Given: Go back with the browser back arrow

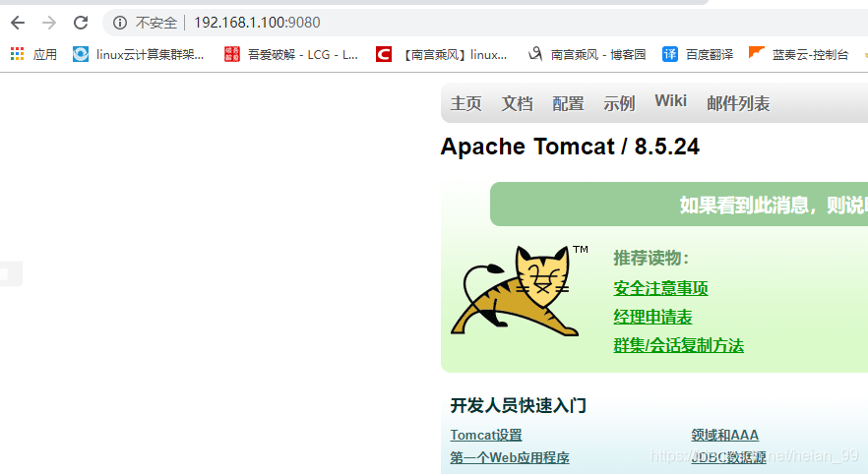Looking at the screenshot, I should point(18,23).
